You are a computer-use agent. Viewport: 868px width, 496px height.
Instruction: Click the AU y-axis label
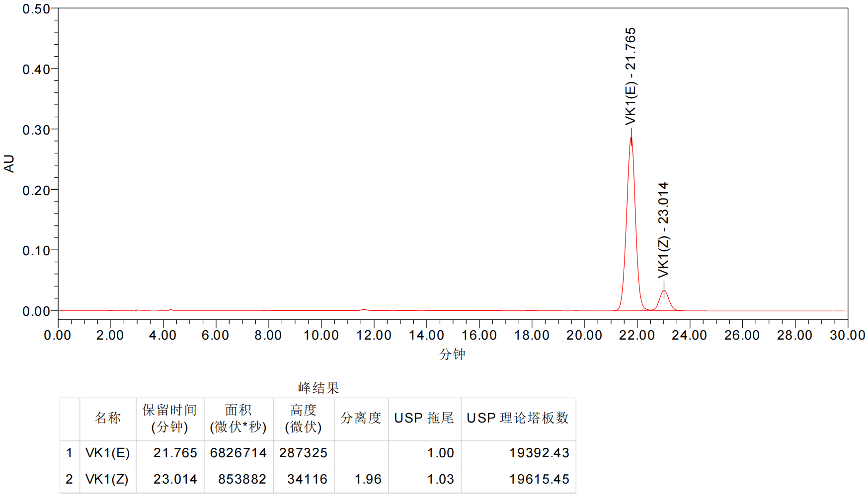(9, 163)
